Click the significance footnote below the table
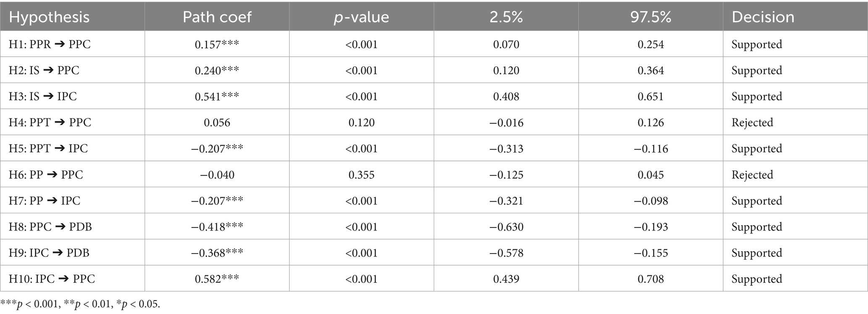Image resolution: width=868 pixels, height=314 pixels. click(80, 304)
